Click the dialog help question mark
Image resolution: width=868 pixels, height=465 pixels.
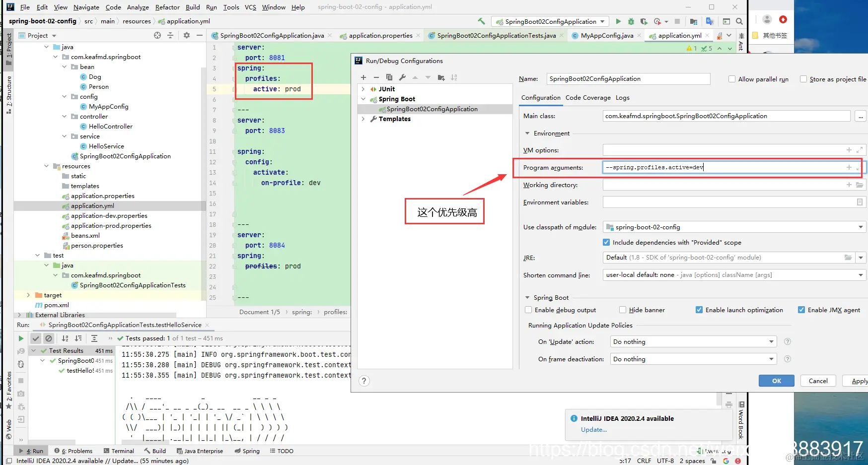tap(364, 381)
